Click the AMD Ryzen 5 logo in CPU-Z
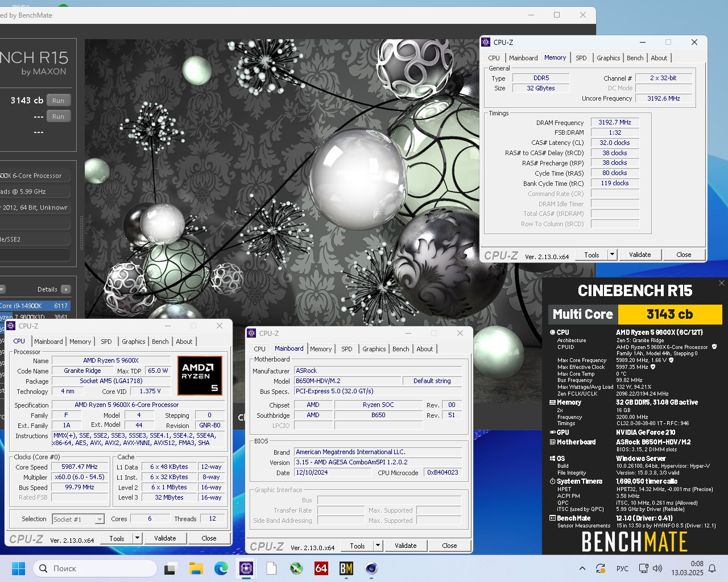 tap(200, 376)
